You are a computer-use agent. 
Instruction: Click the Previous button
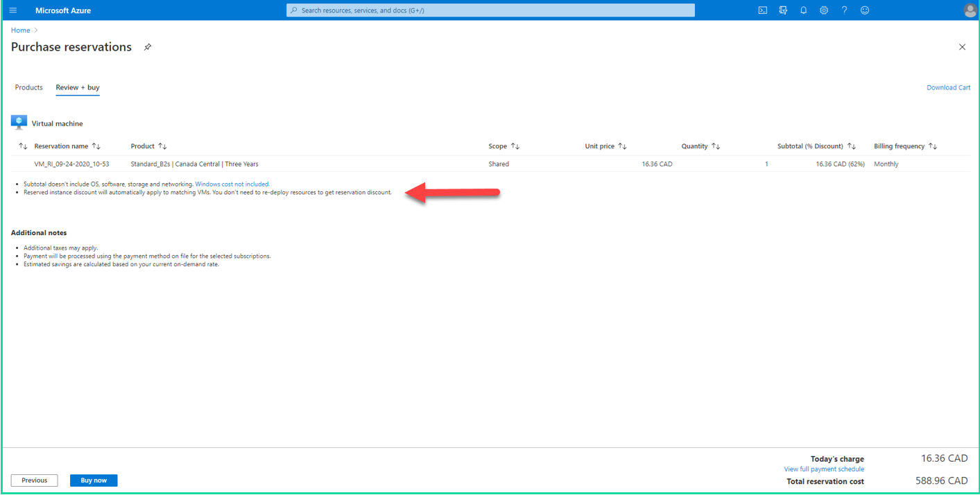tap(35, 480)
